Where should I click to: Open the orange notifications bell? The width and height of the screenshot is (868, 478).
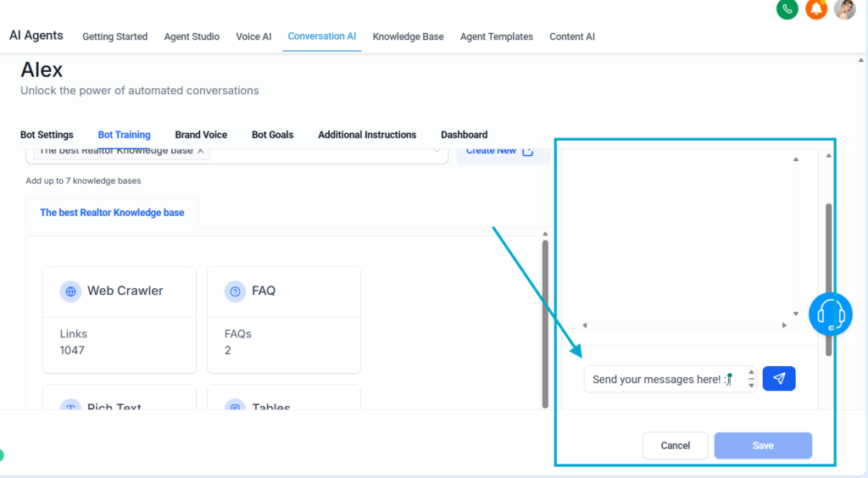(x=816, y=9)
